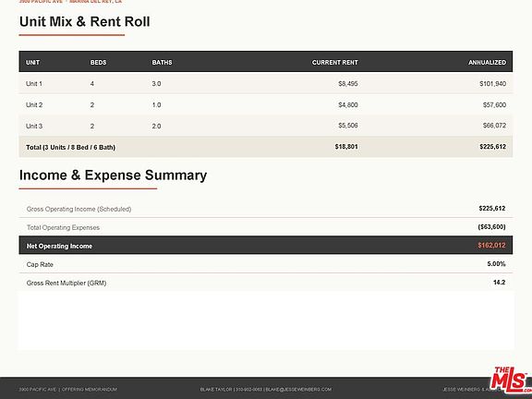
Task: Select the BATHS column header
Action: (162, 63)
